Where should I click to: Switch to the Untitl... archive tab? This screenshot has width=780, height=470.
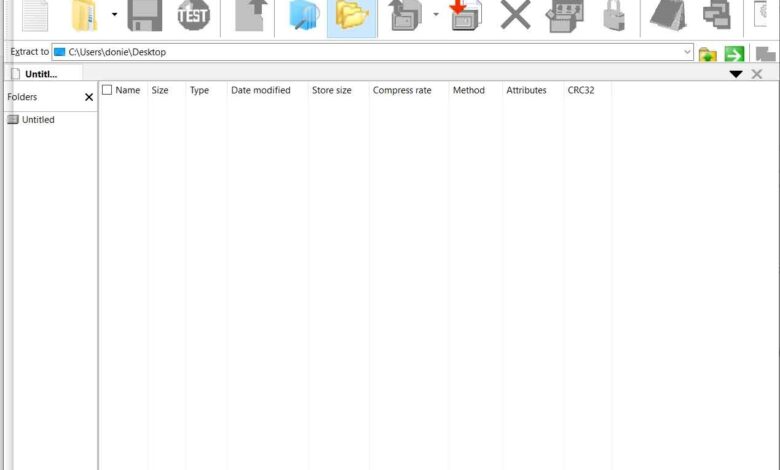pyautogui.click(x=43, y=74)
